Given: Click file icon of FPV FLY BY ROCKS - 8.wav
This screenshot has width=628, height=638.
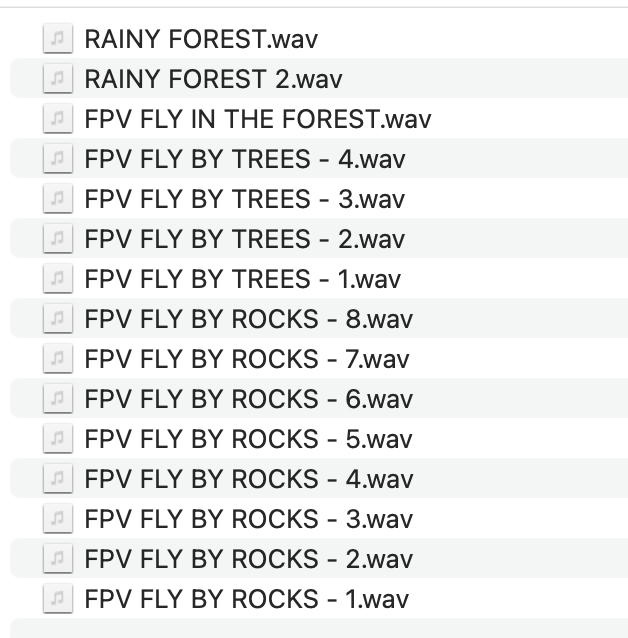Looking at the screenshot, I should pos(58,319).
